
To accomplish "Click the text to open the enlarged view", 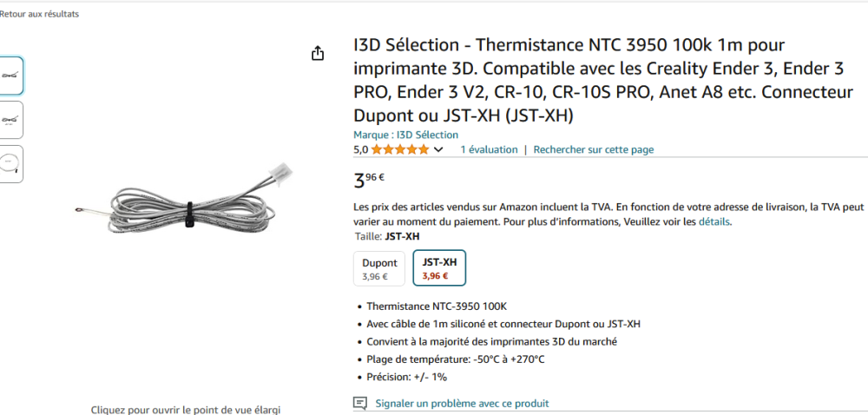I will tap(186, 409).
